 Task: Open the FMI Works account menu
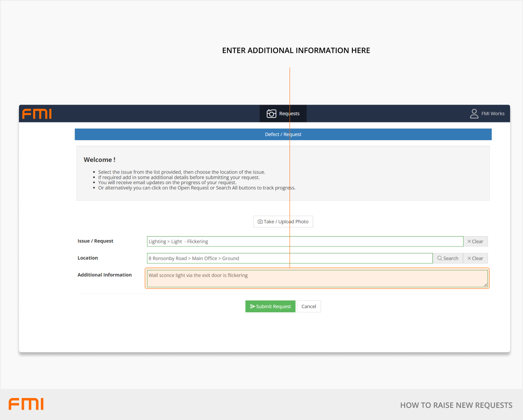tap(493, 114)
